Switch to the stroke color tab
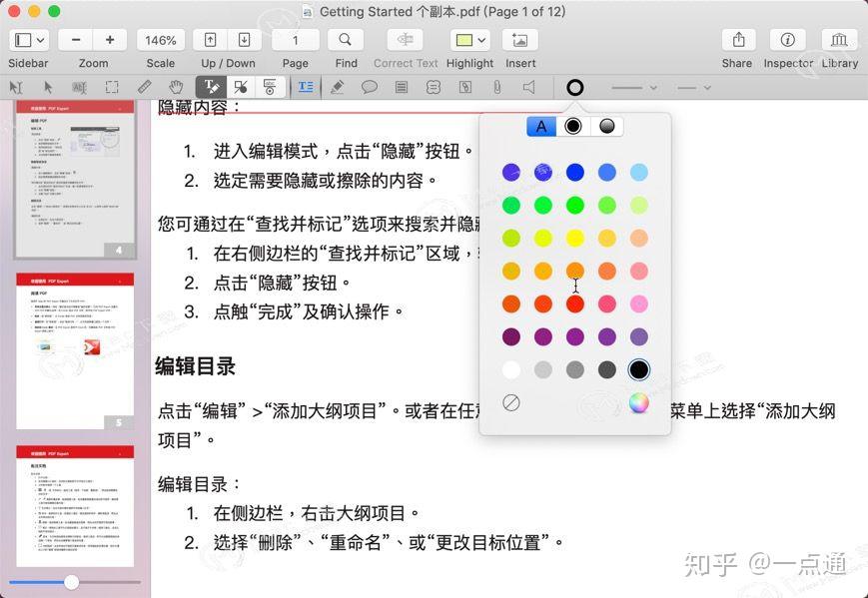 (573, 126)
